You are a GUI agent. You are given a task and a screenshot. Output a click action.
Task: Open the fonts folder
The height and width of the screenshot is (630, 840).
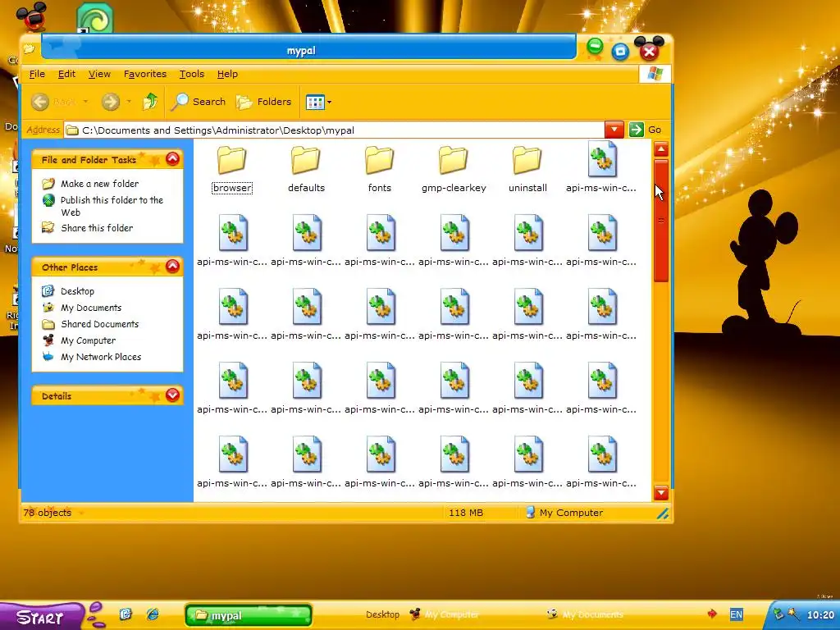coord(379,169)
